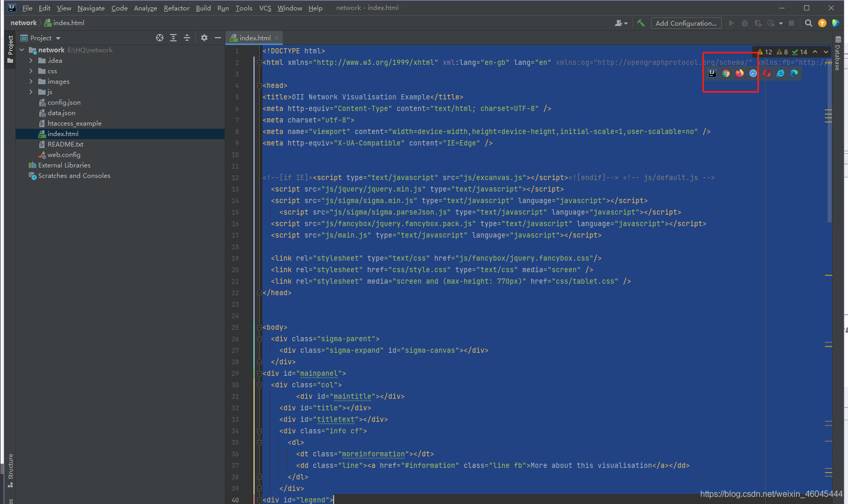Viewport: 848px width, 504px height.
Task: Select config.json in project tree
Action: 63,103
